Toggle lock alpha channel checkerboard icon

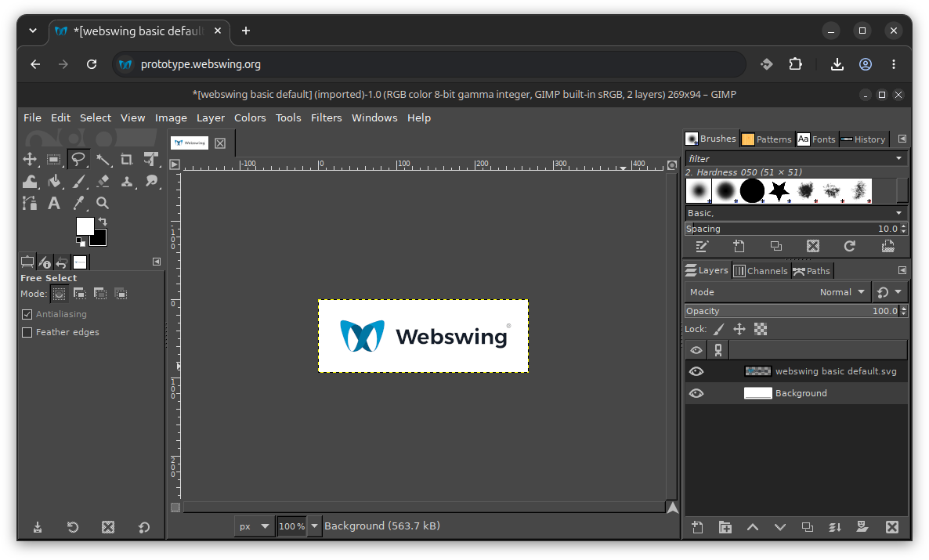tap(761, 330)
